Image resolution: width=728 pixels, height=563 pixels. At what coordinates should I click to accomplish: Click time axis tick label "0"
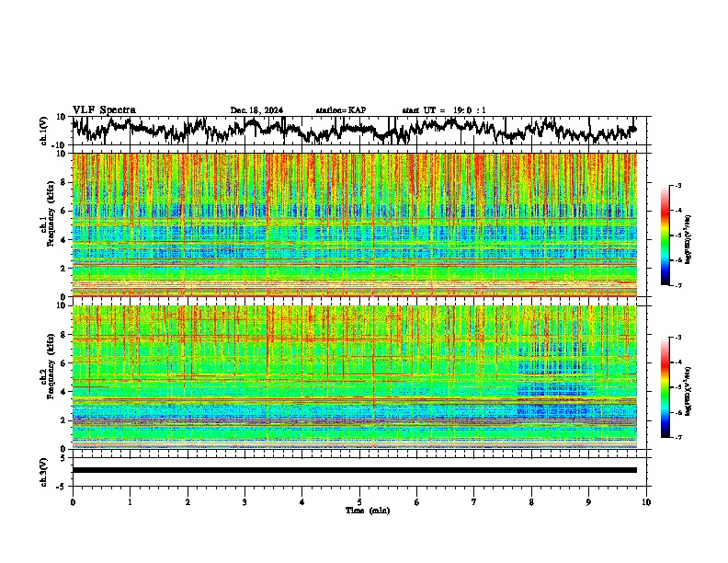click(x=73, y=502)
